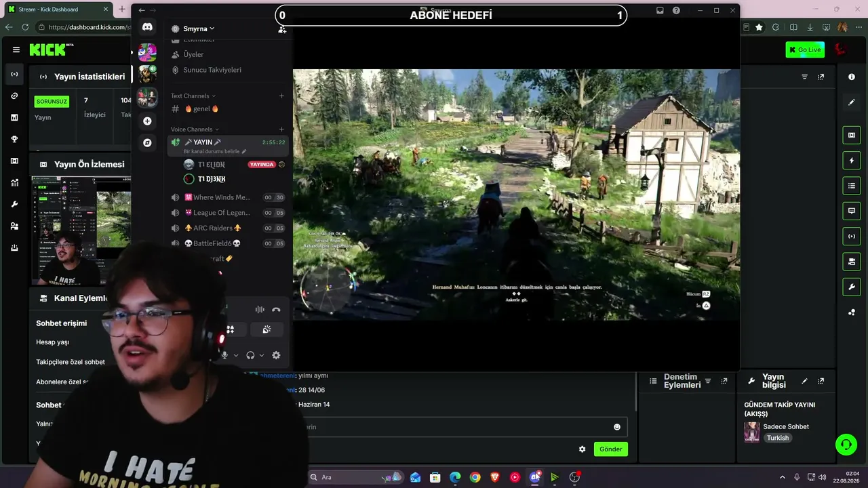Open the trophy icon in Kick left sidebar
The height and width of the screenshot is (488, 868).
point(14,139)
